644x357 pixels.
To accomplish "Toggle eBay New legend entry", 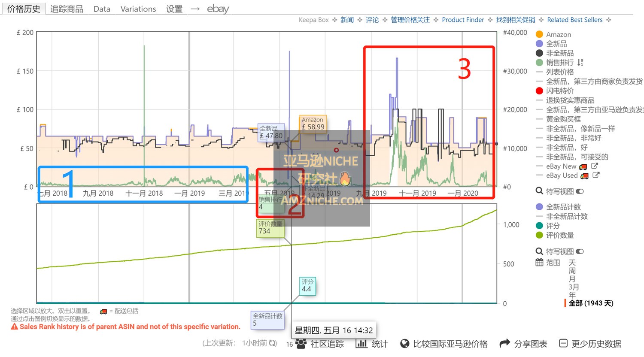I will click(561, 166).
